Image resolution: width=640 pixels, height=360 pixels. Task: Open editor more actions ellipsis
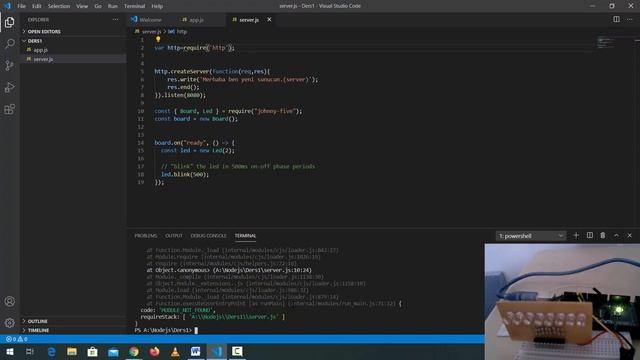coord(630,19)
